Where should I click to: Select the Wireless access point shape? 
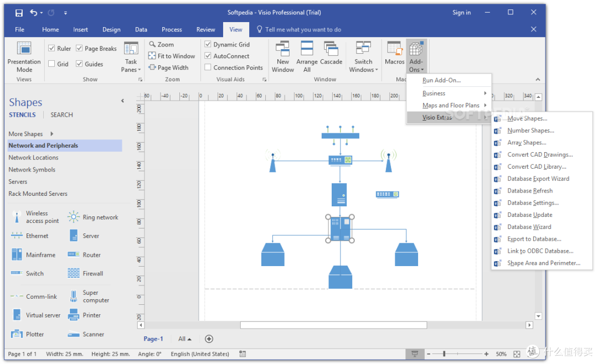point(34,217)
